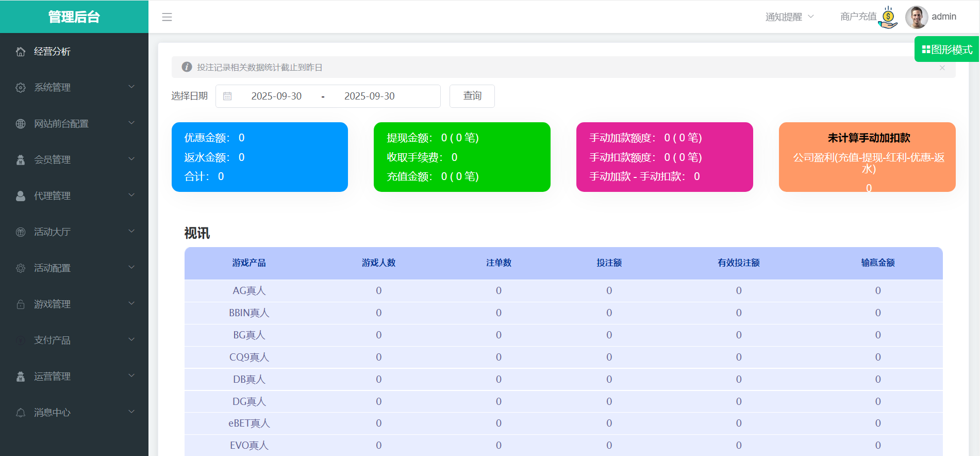Screen dimensions: 980x456
Task: Click the globe icon beside 网站前台配置
Action: click(x=21, y=124)
